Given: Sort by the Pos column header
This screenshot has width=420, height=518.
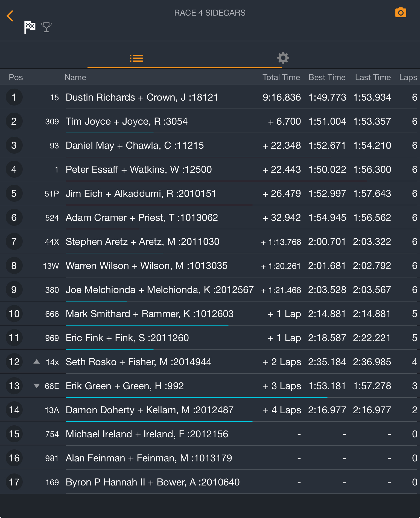Looking at the screenshot, I should point(16,77).
